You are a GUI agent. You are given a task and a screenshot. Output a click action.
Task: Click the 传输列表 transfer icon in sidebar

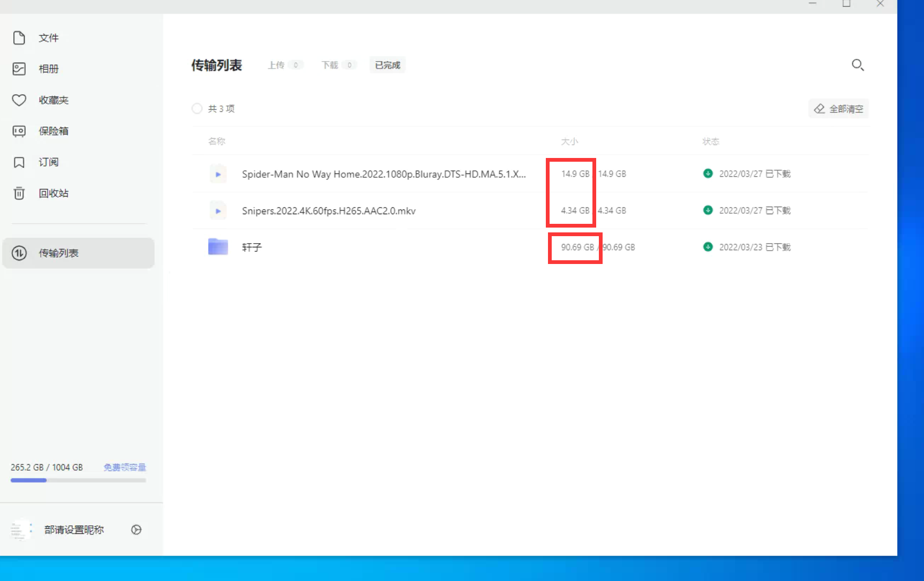pos(19,253)
